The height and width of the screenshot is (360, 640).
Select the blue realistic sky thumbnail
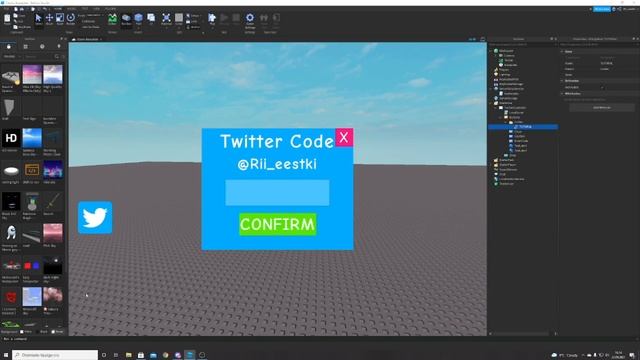32,138
